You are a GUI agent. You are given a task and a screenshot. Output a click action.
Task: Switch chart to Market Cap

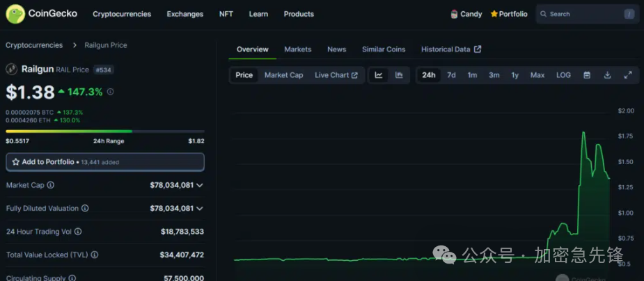click(284, 75)
